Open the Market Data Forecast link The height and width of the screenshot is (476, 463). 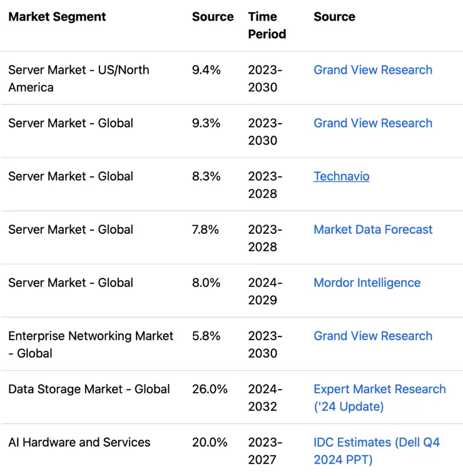point(373,230)
